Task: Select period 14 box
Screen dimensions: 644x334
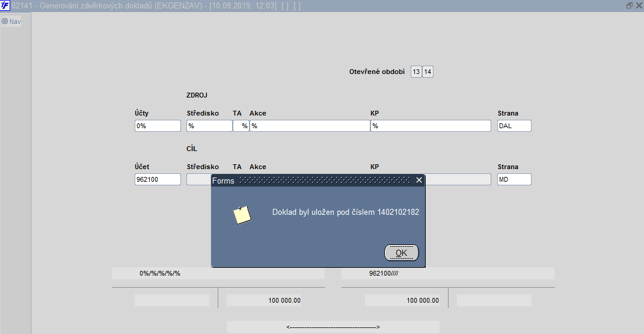Action: tap(428, 72)
